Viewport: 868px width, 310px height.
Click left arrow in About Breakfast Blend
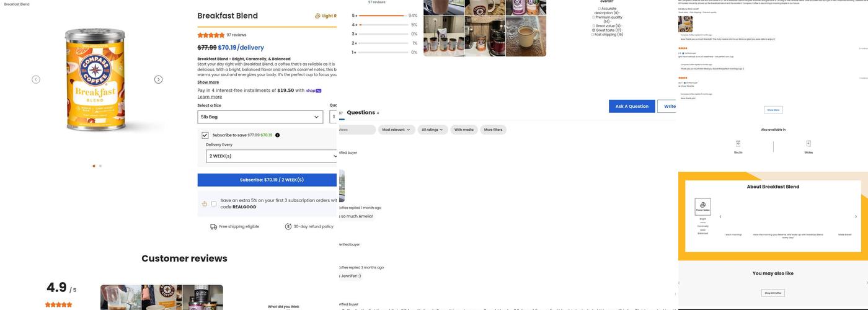(720, 217)
